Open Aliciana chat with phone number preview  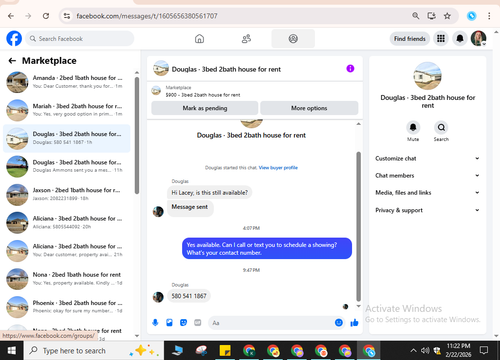67,222
